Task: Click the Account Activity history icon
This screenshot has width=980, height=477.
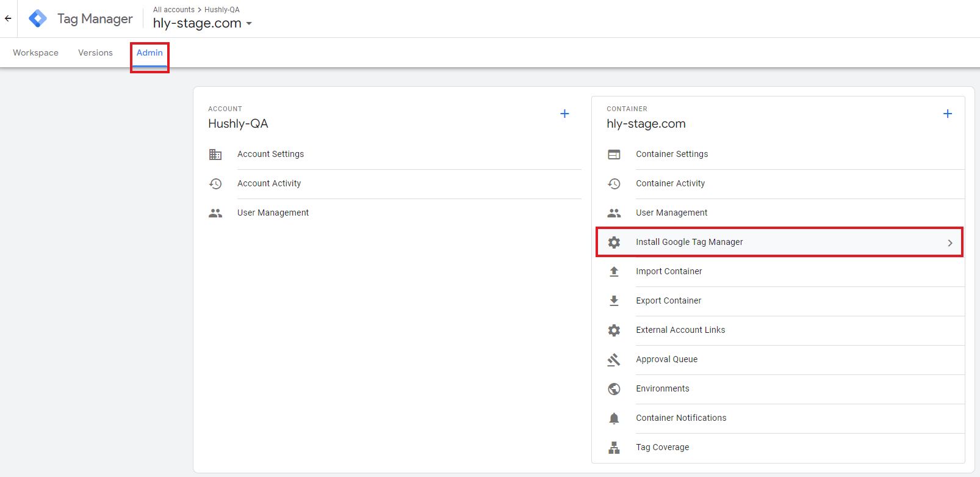Action: pyautogui.click(x=215, y=184)
